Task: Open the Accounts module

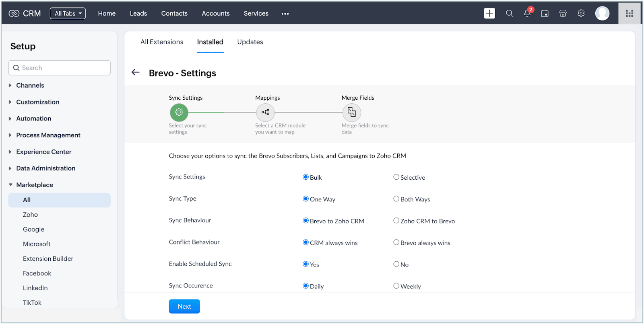Action: point(216,13)
